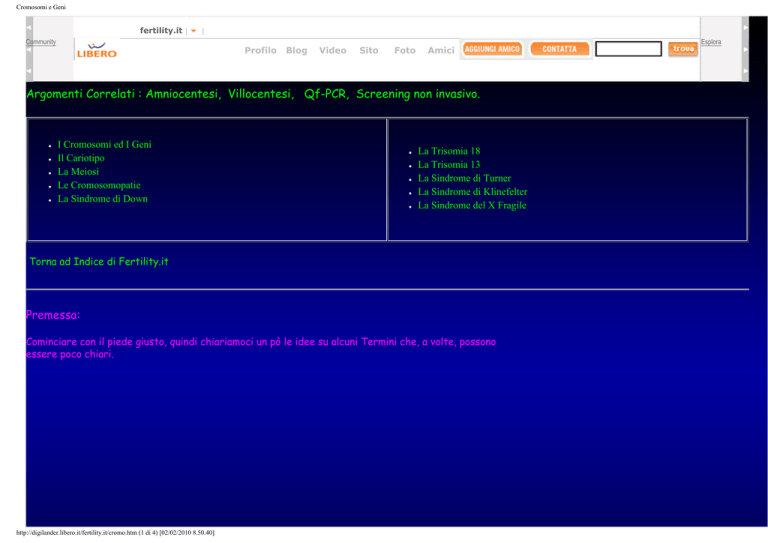Select La Sindrome di Klinefelter link
768x543 pixels.
[x=472, y=191]
